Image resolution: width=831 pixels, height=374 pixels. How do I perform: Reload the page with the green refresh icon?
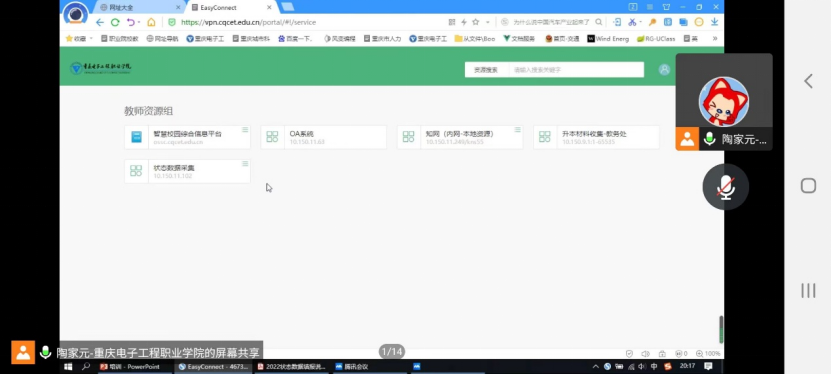tap(115, 22)
